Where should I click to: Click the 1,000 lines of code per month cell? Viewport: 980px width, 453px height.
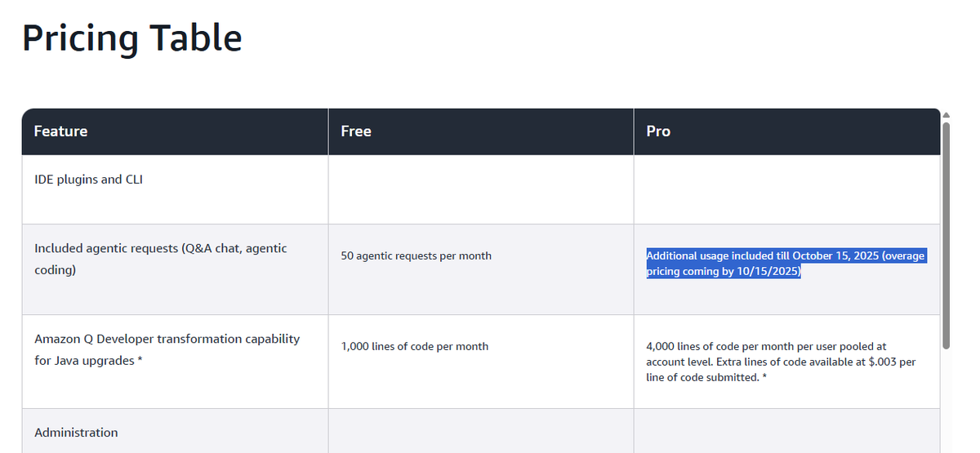pos(481,362)
